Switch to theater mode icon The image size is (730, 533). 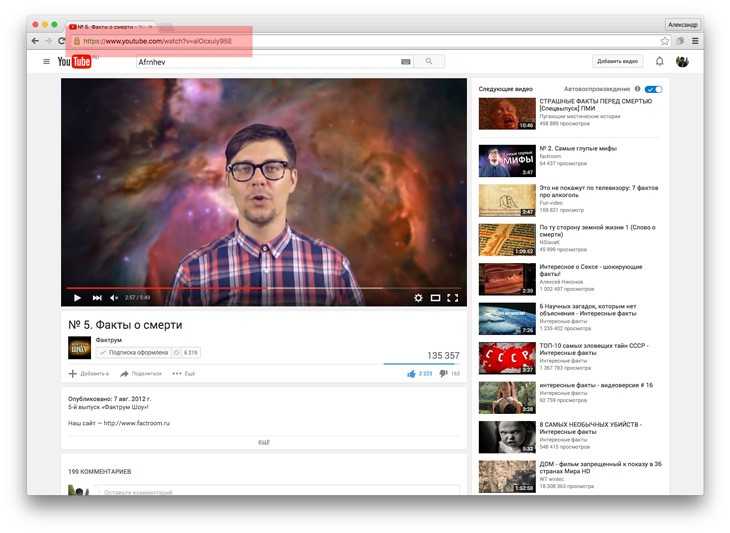pyautogui.click(x=435, y=298)
